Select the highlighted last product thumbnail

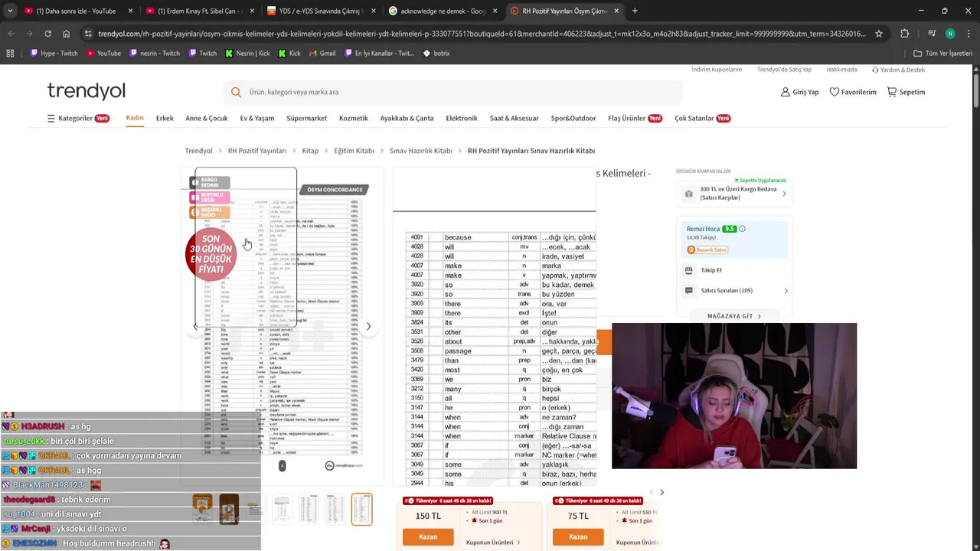[361, 510]
